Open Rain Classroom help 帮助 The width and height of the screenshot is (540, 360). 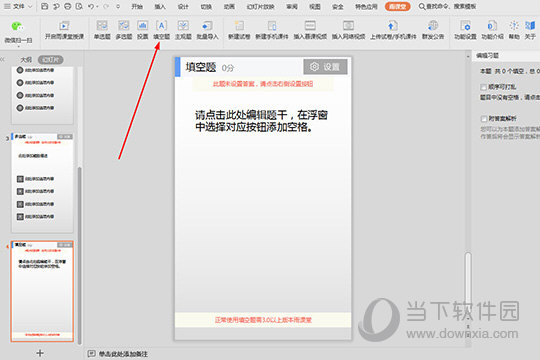pyautogui.click(x=514, y=30)
